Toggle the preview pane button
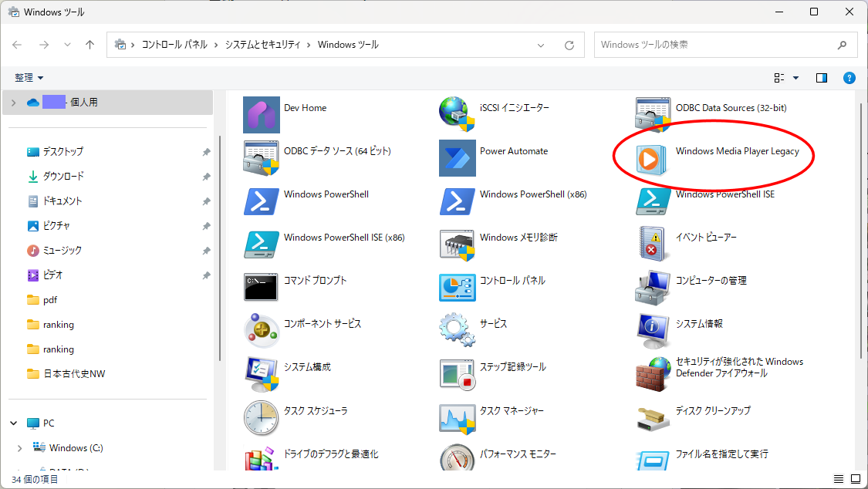 pos(822,78)
